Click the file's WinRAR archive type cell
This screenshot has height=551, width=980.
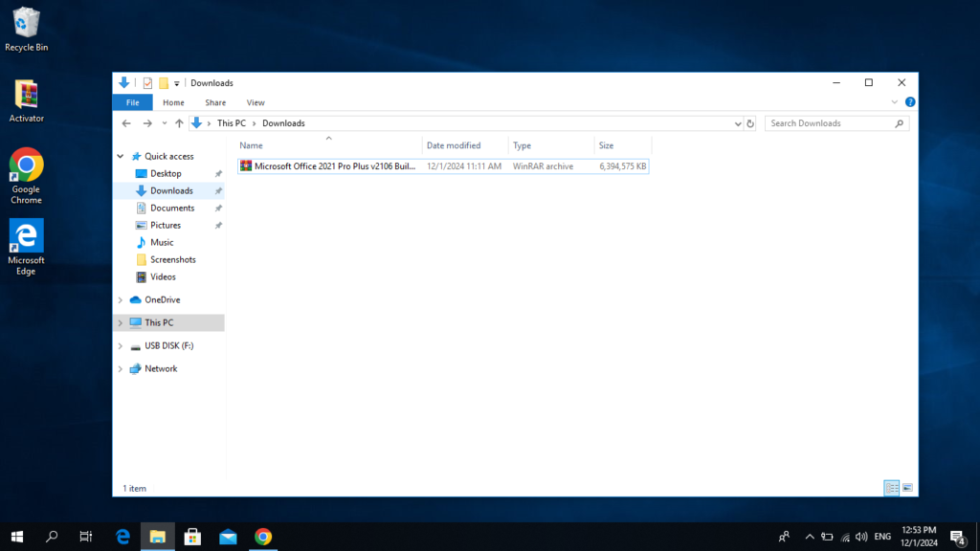(x=543, y=166)
